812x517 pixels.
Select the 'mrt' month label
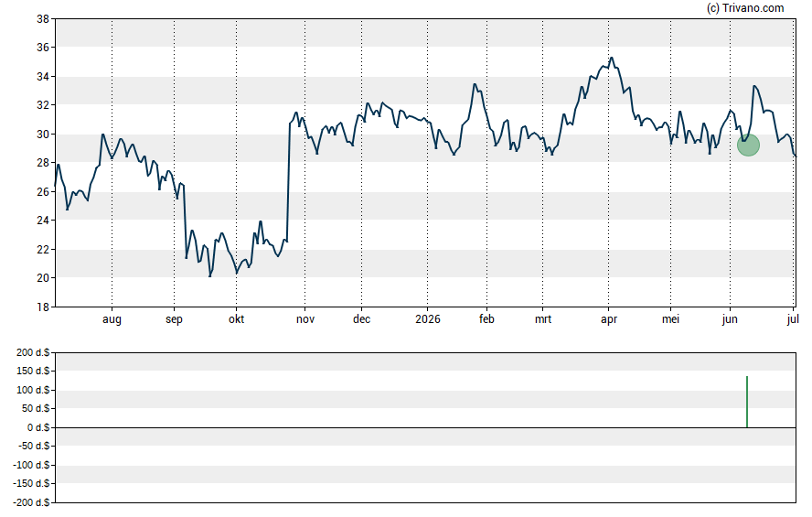[x=543, y=318]
